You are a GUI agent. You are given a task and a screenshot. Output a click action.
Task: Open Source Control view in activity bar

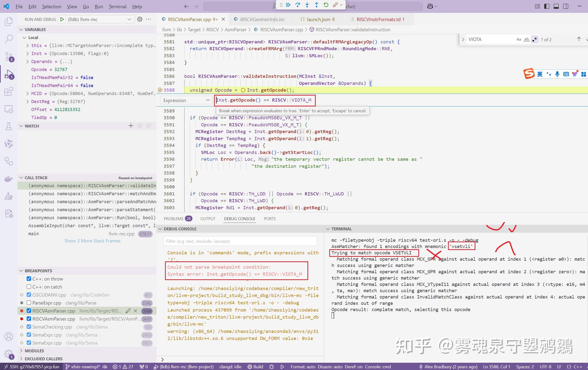click(9, 56)
